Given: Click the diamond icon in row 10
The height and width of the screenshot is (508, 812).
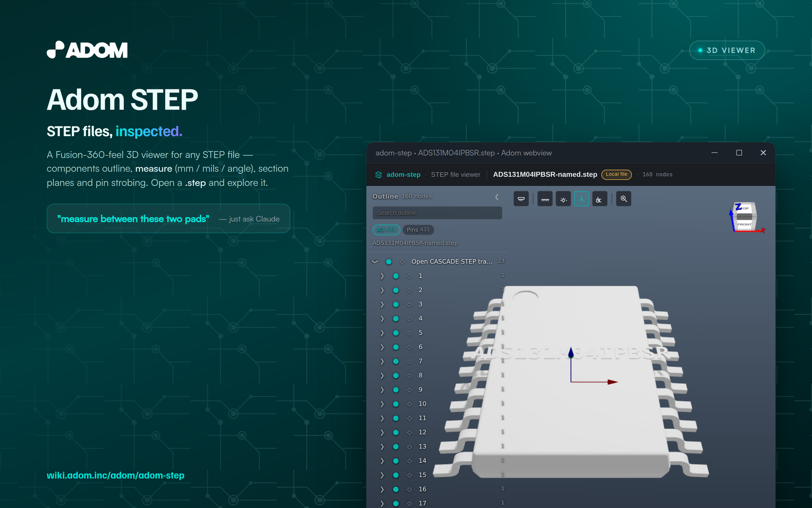Looking at the screenshot, I should pyautogui.click(x=410, y=404).
